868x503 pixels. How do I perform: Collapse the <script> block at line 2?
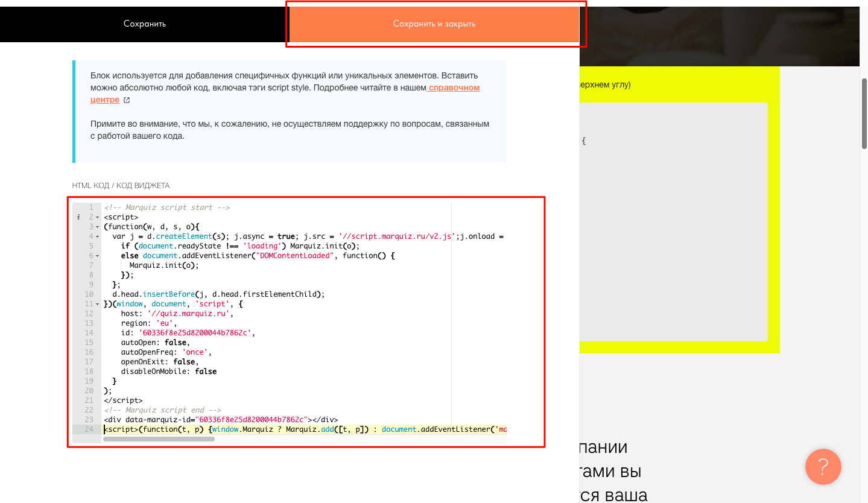pos(97,217)
